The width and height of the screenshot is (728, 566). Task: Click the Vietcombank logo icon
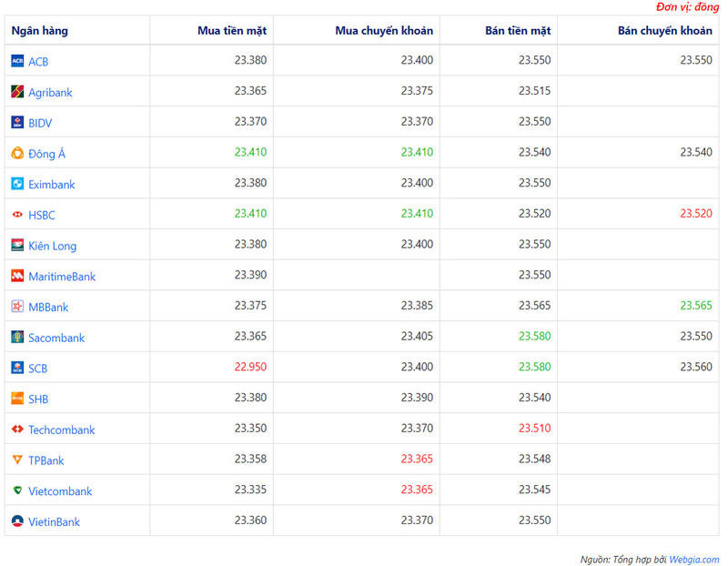(17, 491)
